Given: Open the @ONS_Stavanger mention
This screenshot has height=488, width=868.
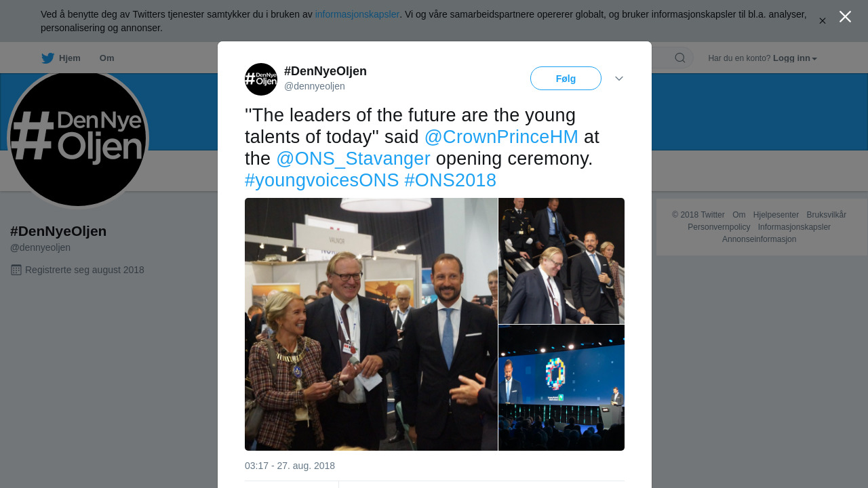Looking at the screenshot, I should 353,159.
